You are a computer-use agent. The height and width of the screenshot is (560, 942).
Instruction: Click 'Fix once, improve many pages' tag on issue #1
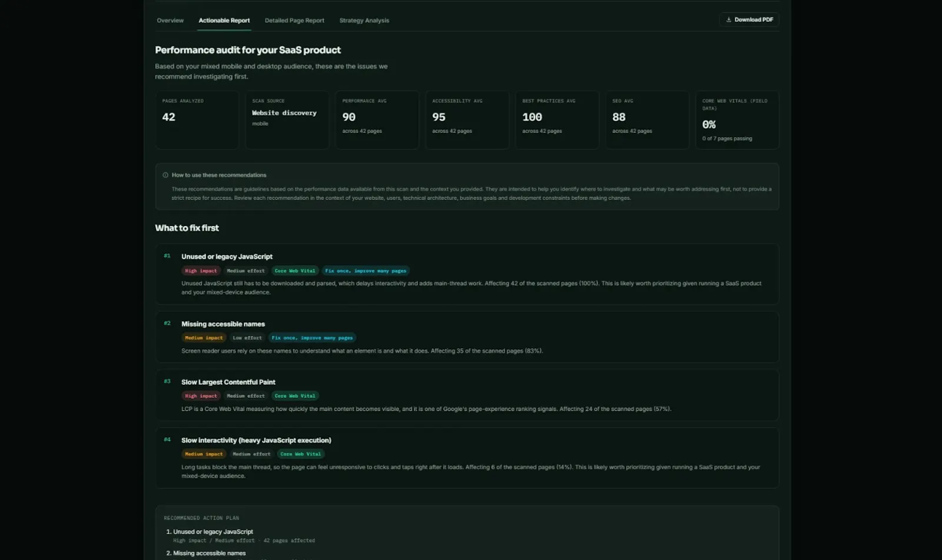point(366,271)
